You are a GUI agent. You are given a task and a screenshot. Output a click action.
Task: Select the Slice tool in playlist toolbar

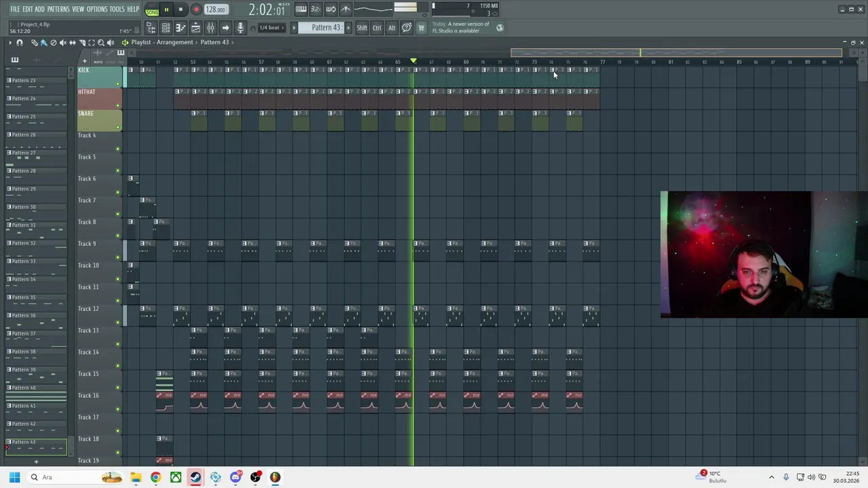82,43
